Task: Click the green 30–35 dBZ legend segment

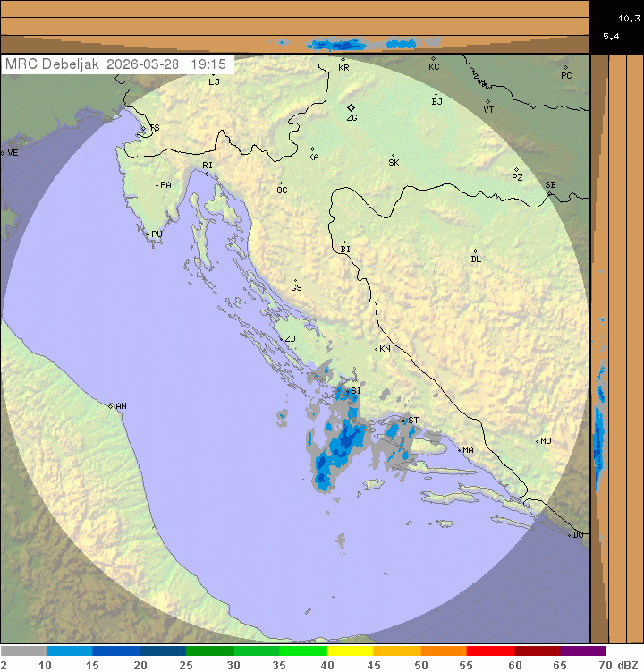Action: click(257, 651)
